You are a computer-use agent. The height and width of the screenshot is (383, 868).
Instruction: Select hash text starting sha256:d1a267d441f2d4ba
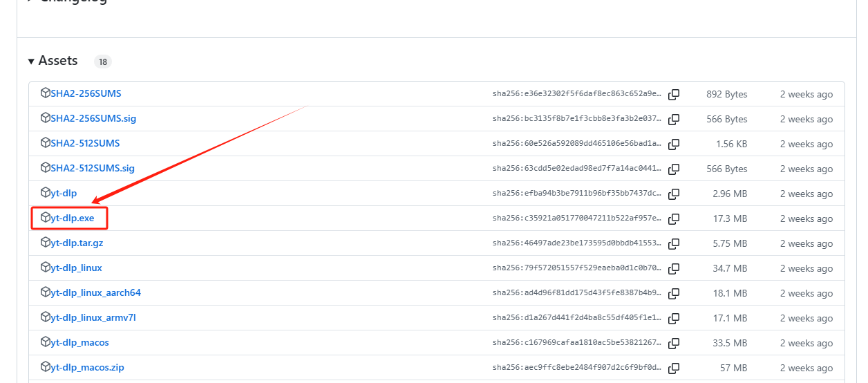(x=577, y=318)
